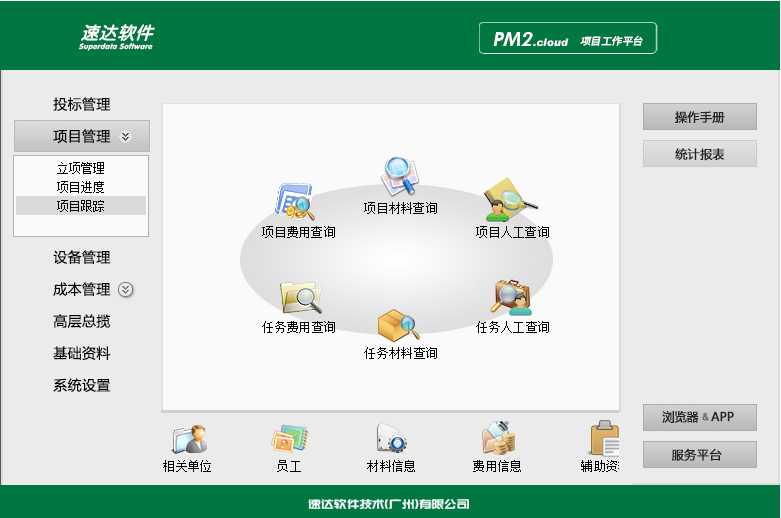Open the 相关单位 icon

(190, 440)
